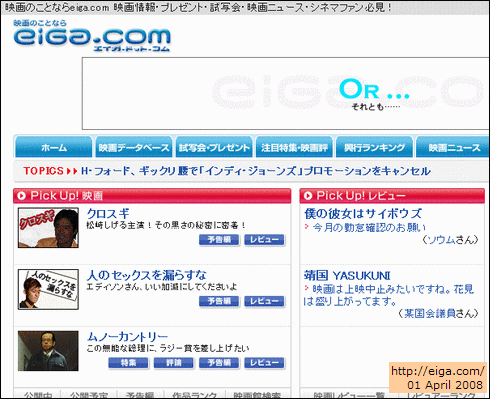490x399 pixels.
Task: Click 特集 button for ムノーカントリー
Action: (x=128, y=363)
